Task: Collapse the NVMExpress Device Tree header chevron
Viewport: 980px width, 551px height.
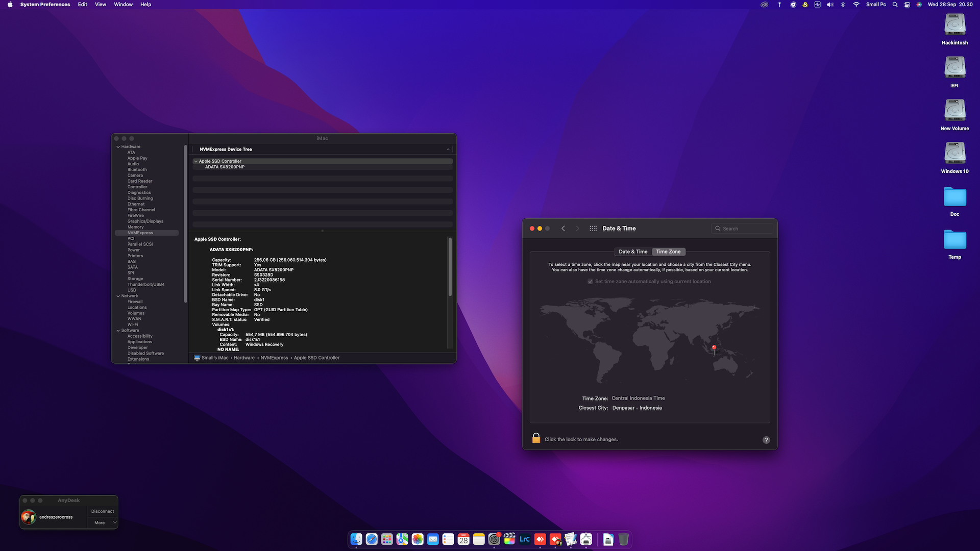Action: tap(448, 149)
